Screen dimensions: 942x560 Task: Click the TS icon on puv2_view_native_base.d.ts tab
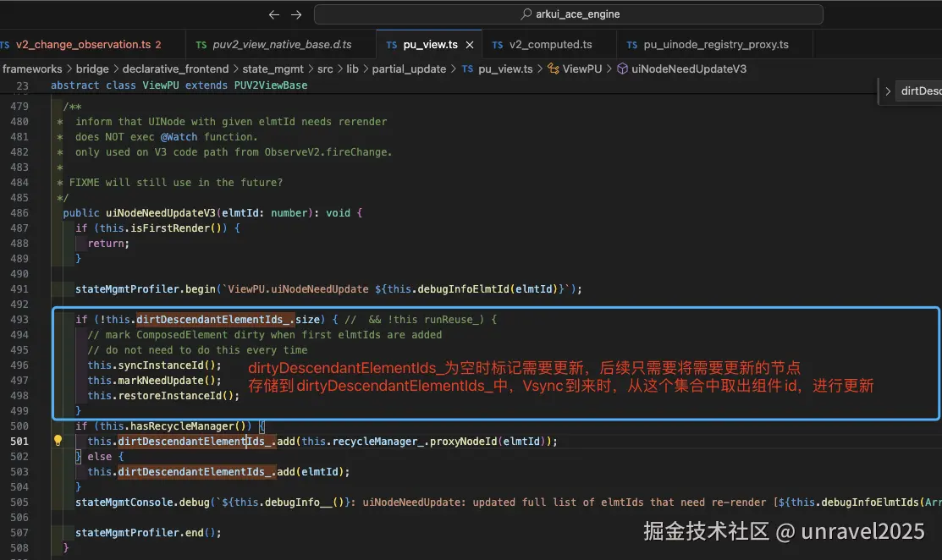pos(201,45)
